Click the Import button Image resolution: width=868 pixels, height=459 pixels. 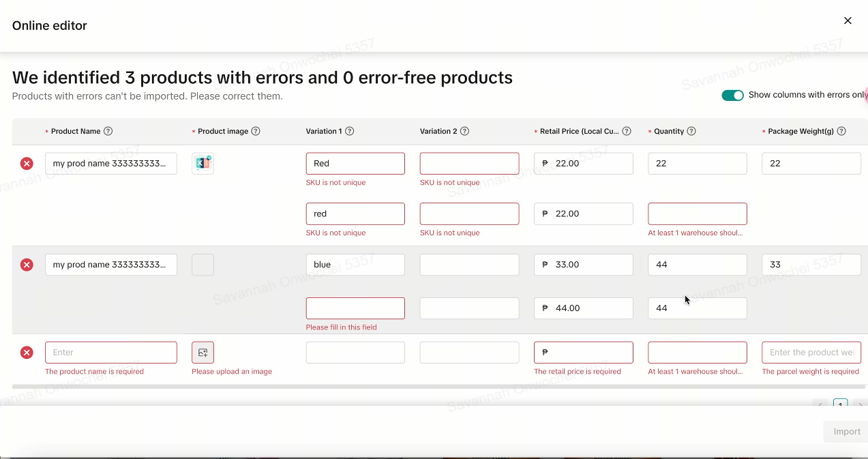846,432
